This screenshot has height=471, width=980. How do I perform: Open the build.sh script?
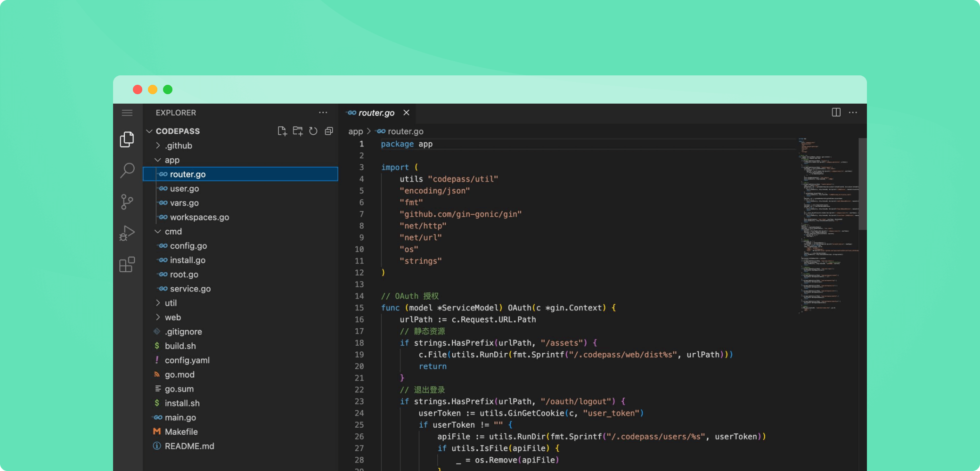click(240, 346)
